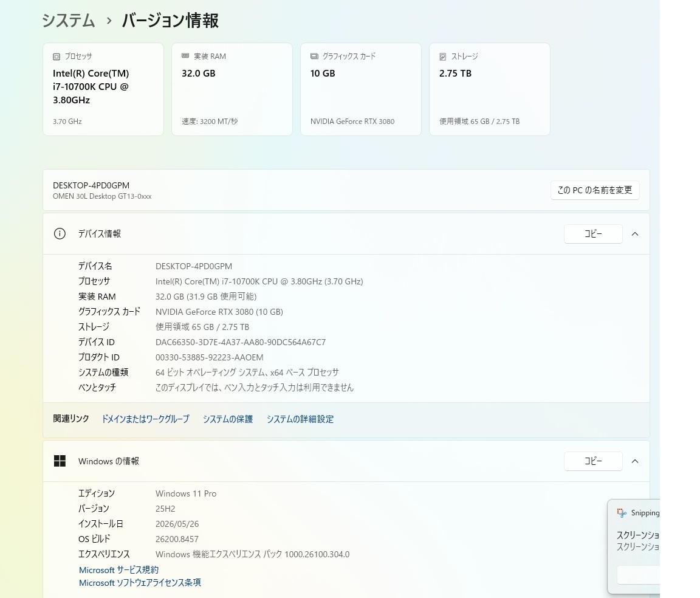Click the バージョン情報 page title
700x598 pixels.
click(x=170, y=21)
